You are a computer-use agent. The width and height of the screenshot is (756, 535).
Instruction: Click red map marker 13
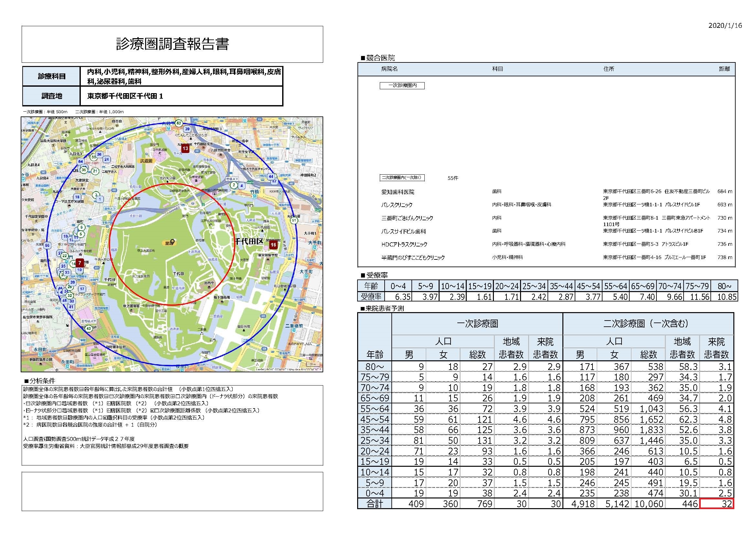pyautogui.click(x=186, y=148)
